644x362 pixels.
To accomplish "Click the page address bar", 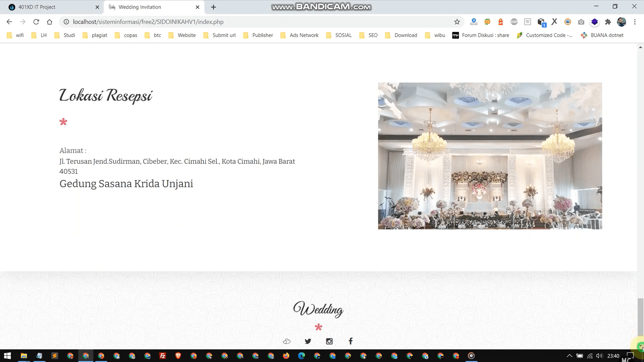I will (235, 22).
